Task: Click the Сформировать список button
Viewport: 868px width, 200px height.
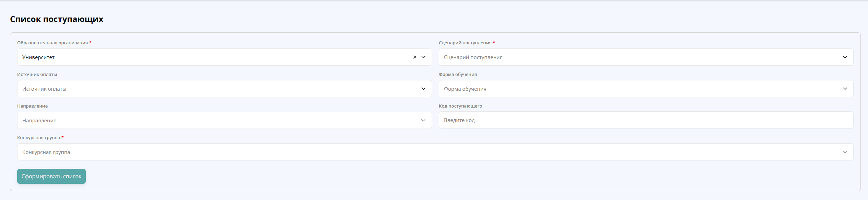Action: click(x=51, y=176)
